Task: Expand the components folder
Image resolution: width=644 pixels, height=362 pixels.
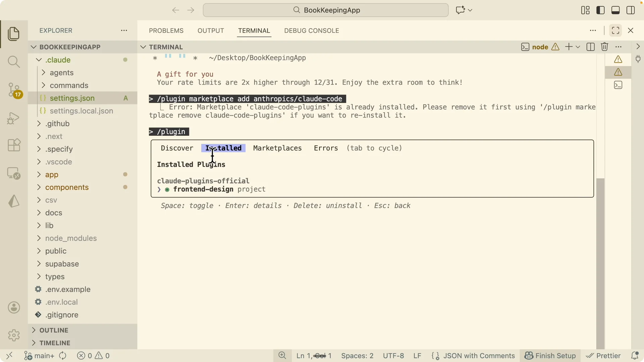Action: (x=67, y=187)
